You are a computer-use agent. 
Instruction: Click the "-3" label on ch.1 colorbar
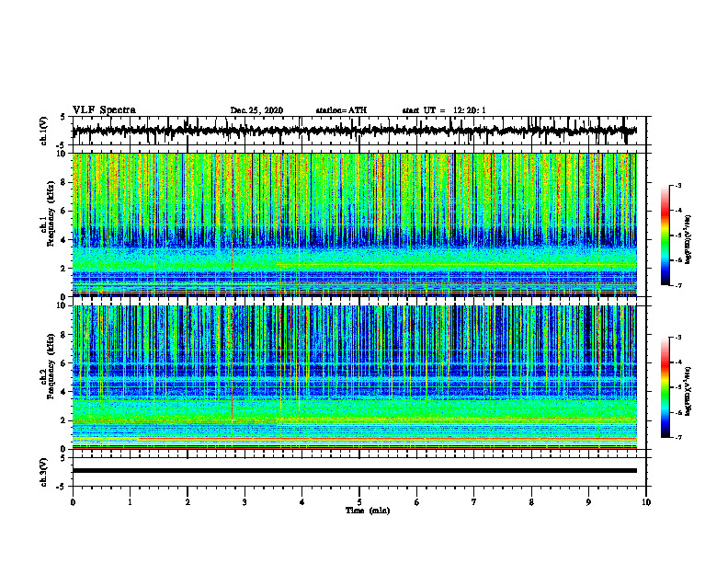click(677, 186)
